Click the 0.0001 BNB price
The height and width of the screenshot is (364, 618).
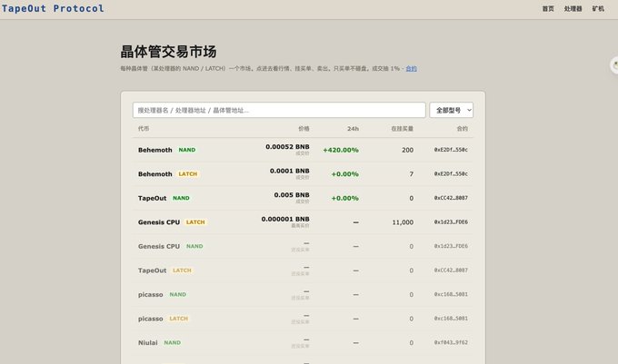click(289, 171)
